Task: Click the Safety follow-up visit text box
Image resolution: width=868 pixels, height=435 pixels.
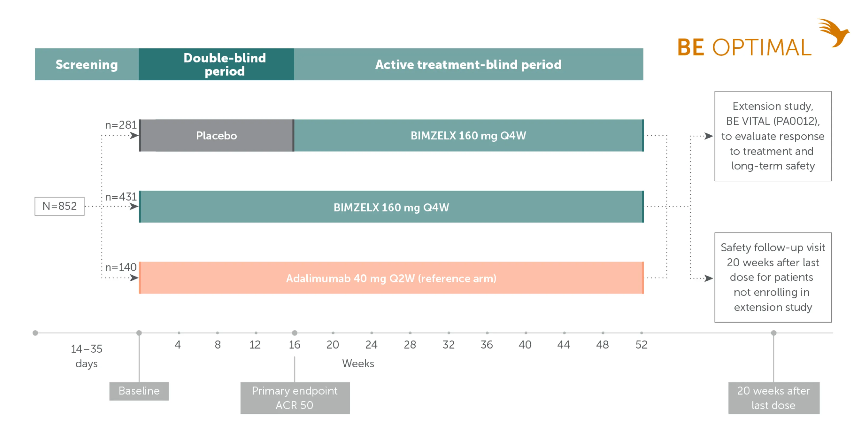Action: pos(773,277)
